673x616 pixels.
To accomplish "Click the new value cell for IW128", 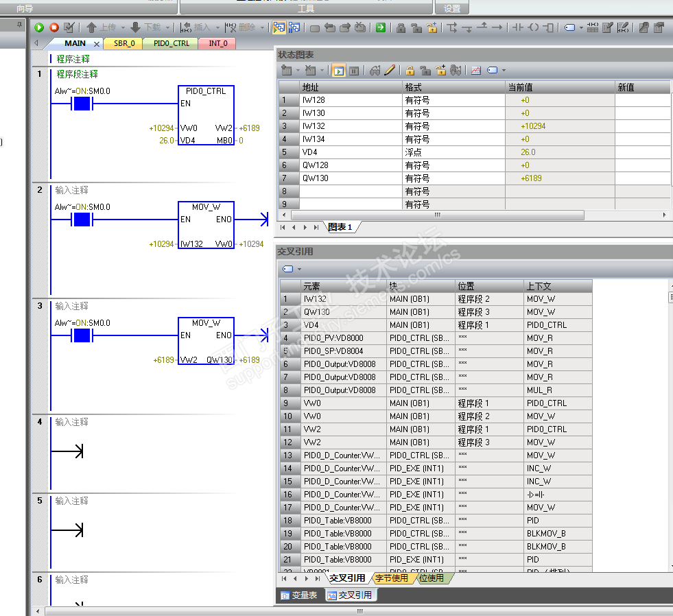I will click(x=642, y=100).
